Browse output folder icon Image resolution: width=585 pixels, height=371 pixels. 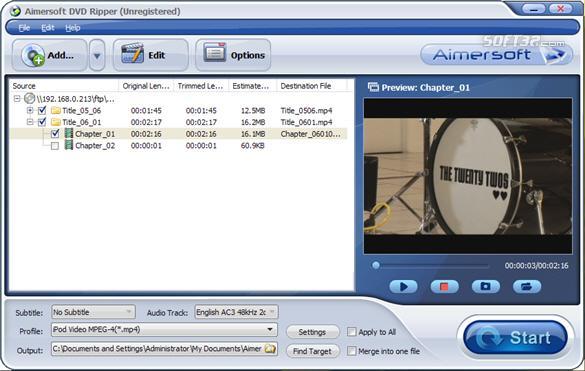coord(270,349)
